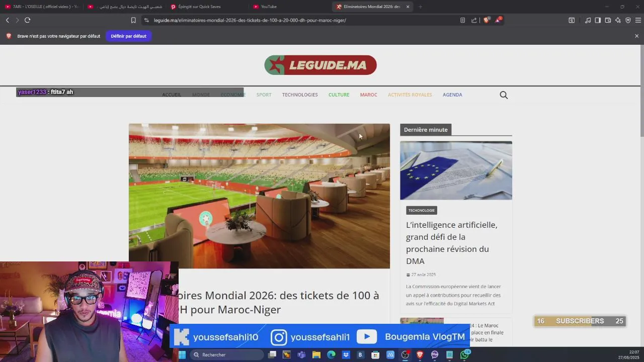Open Dropbox from the taskbar
This screenshot has width=644, height=362.
pyautogui.click(x=346, y=355)
